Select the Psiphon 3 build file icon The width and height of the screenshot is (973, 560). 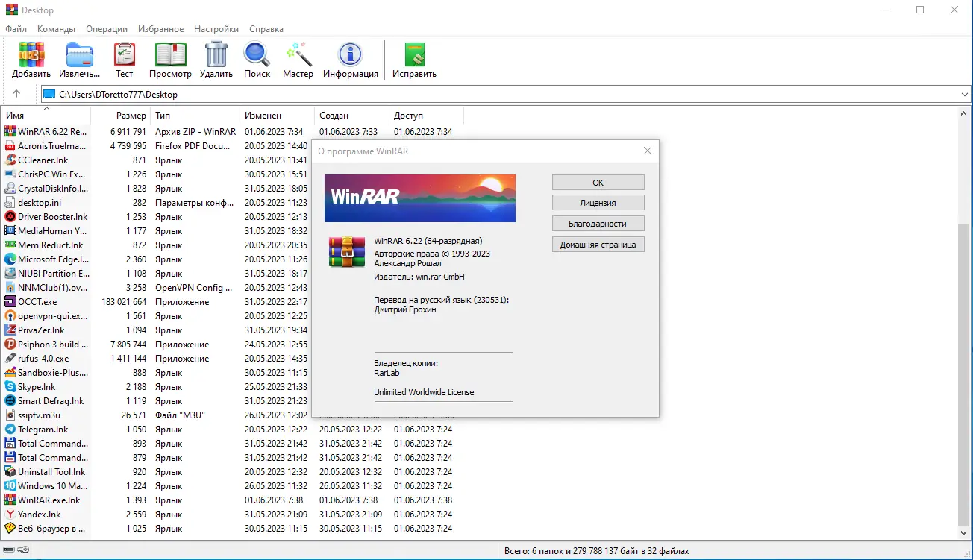coord(10,345)
